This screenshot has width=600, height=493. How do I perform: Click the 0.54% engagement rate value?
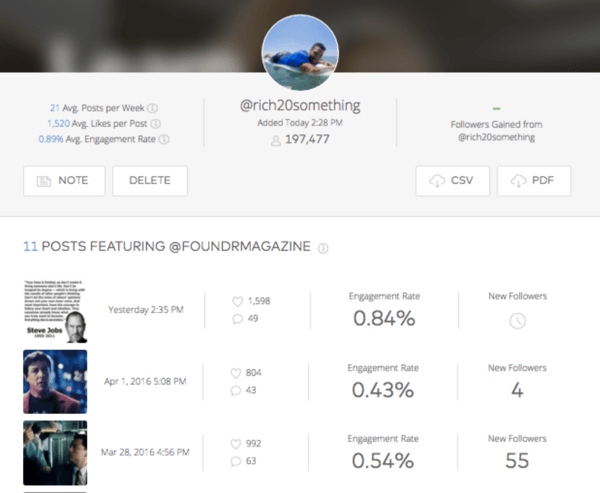click(383, 461)
